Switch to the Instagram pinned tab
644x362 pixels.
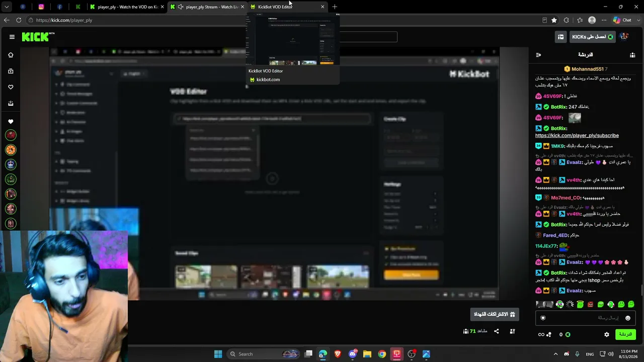coord(41,7)
